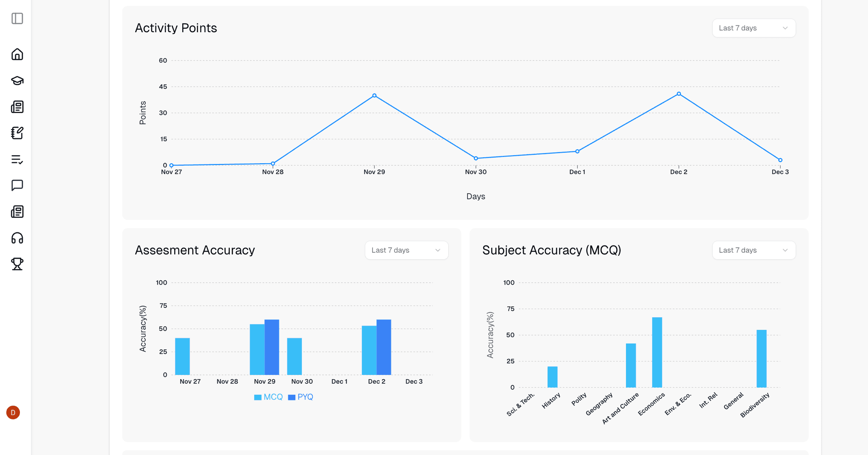
Task: Open the Home dashboard icon
Action: point(17,54)
